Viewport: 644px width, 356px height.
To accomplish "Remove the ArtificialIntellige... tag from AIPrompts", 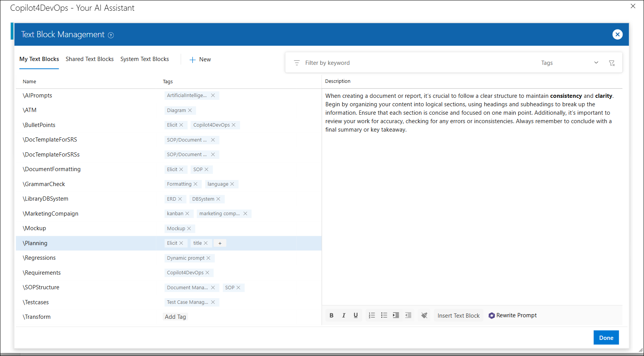I will (x=213, y=96).
